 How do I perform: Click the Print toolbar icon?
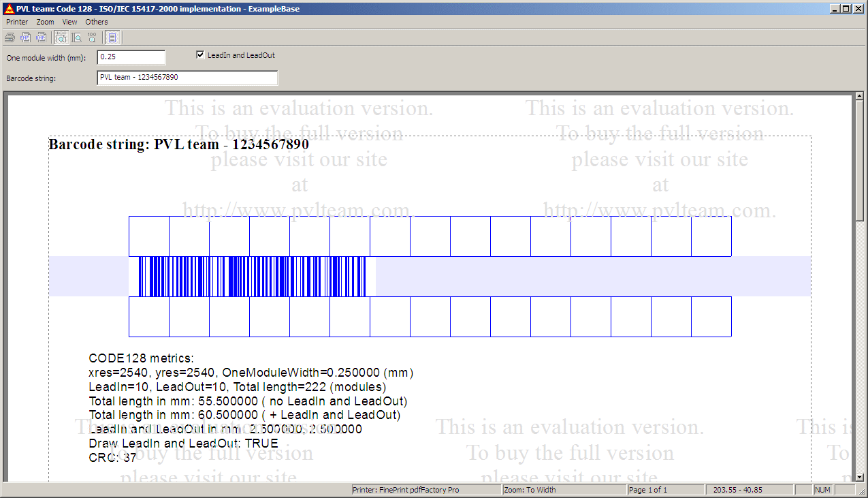point(10,37)
